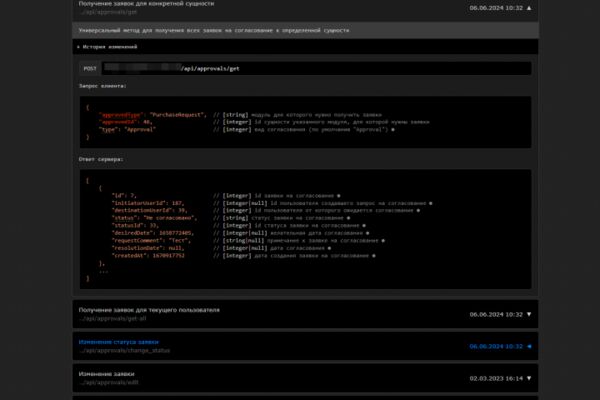
Task: Click the POST method badge
Action: tap(90, 69)
